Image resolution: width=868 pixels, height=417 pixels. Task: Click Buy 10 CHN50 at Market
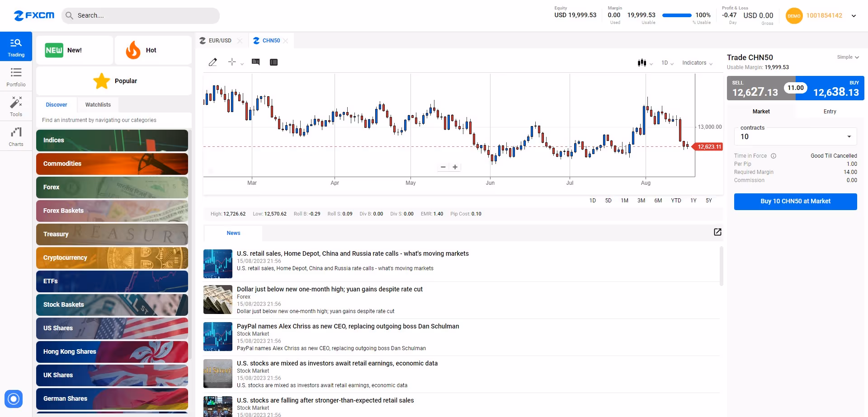[795, 201]
